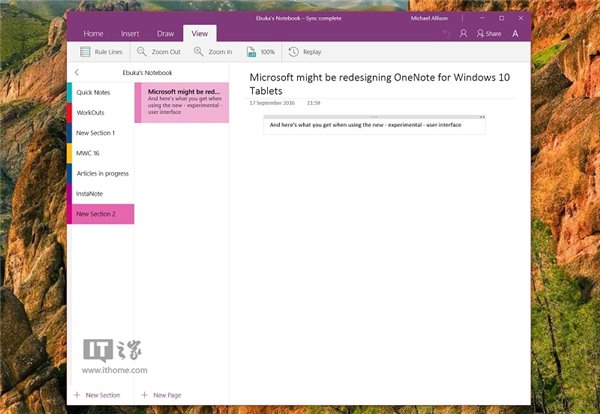Switch to the Insert tab
Screen dimensions: 600x414
130,34
